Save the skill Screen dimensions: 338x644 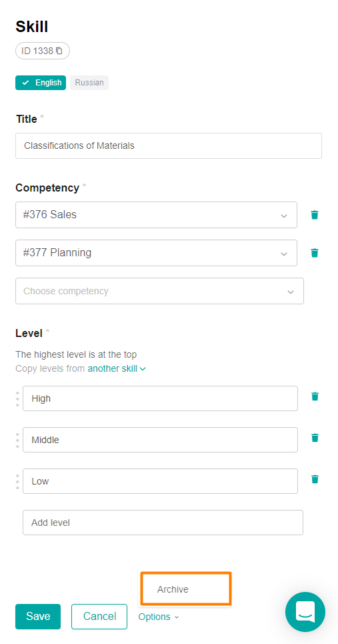[x=38, y=617]
